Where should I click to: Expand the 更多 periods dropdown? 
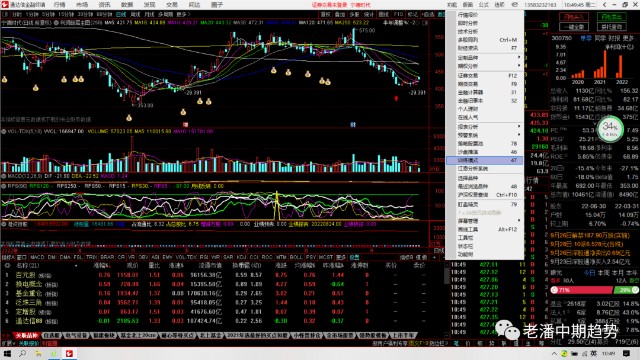click(x=182, y=14)
